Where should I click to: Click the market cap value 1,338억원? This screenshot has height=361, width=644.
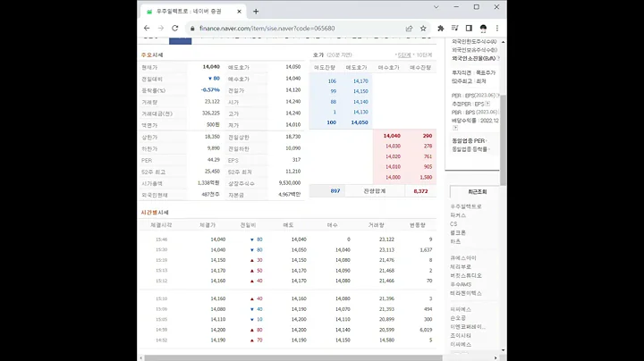coord(208,183)
